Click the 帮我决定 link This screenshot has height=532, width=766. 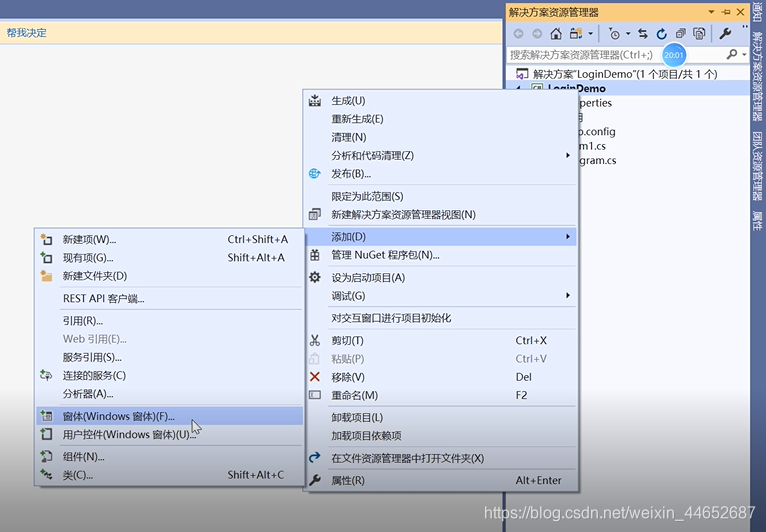tap(26, 33)
